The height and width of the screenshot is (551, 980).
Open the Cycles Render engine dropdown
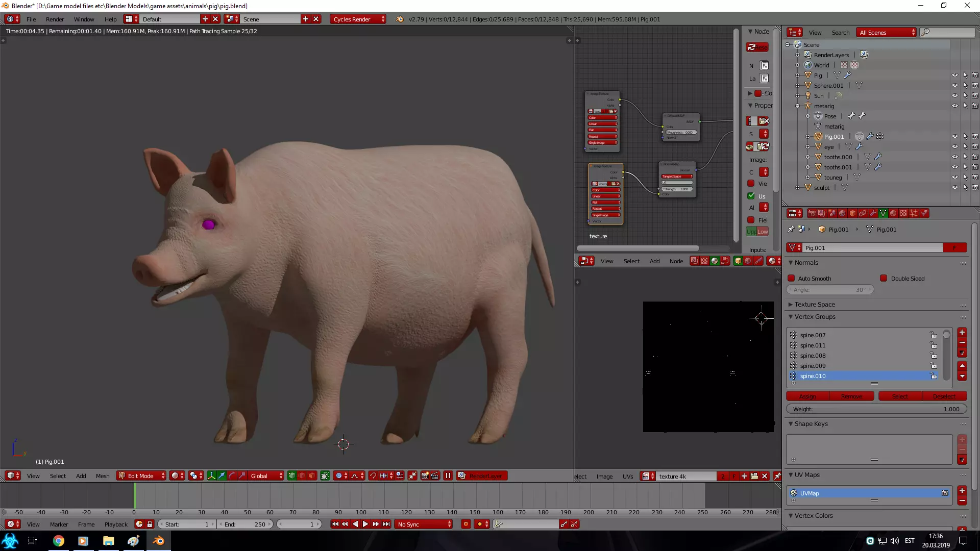358,19
